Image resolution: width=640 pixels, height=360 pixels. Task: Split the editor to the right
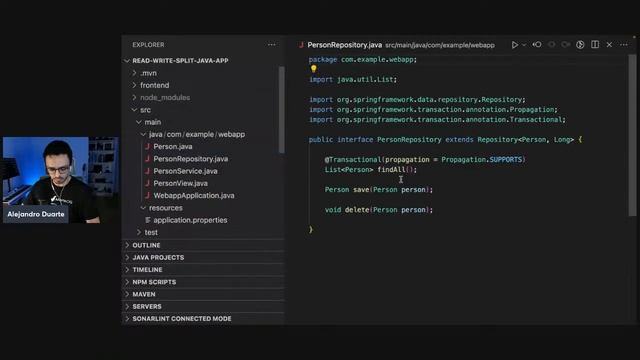point(595,45)
